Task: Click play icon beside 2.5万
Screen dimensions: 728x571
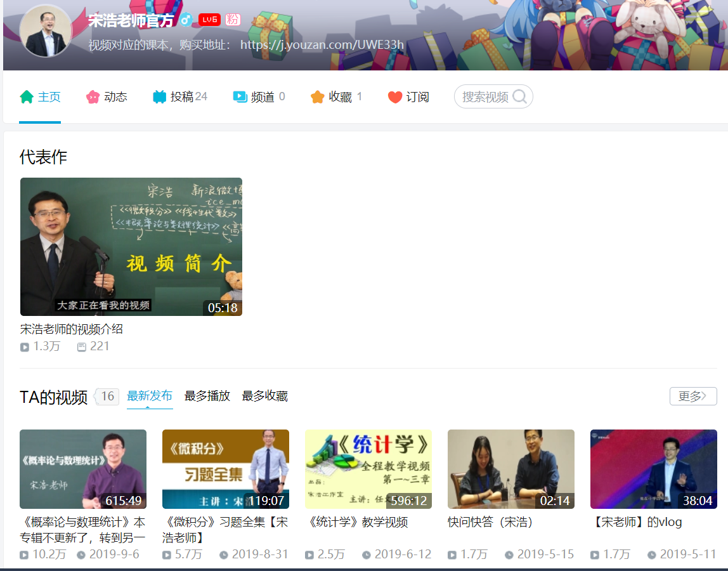Action: [x=309, y=555]
